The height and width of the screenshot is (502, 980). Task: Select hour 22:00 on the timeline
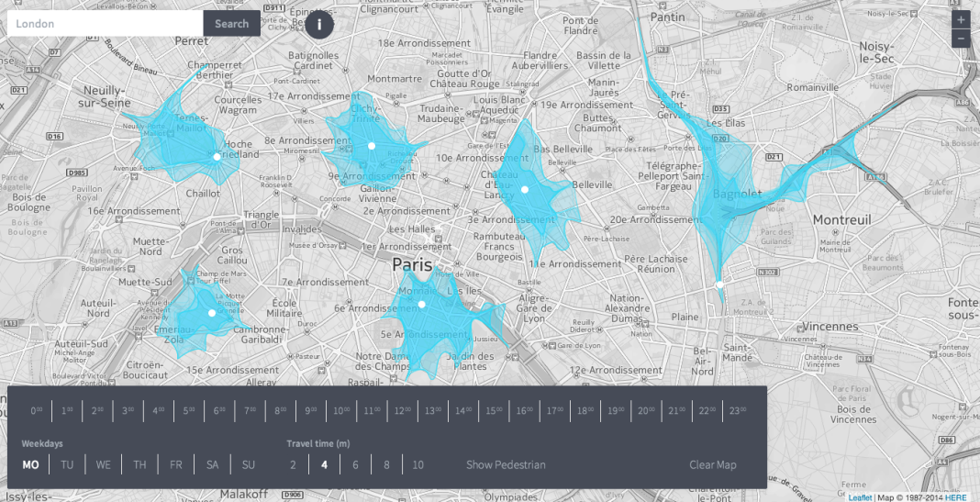[707, 411]
